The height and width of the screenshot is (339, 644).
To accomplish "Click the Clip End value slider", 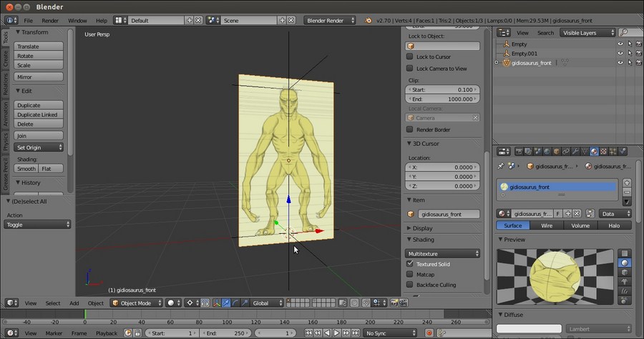I will point(443,99).
